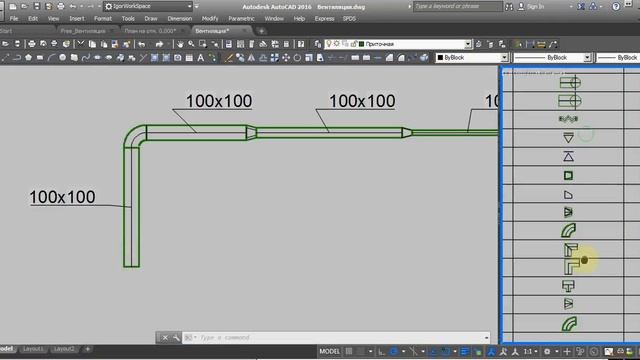Open the File menu

point(14,19)
